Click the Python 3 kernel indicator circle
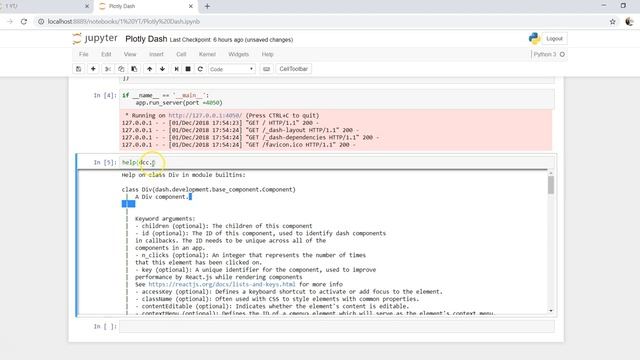This screenshot has width=640, height=360. point(562,54)
